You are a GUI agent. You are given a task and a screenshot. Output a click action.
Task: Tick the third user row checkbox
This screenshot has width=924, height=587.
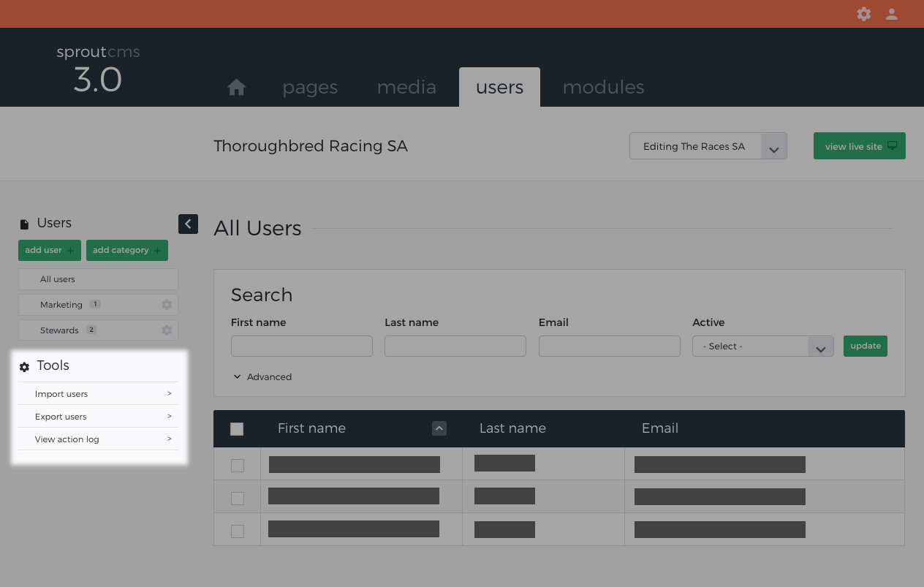238,531
